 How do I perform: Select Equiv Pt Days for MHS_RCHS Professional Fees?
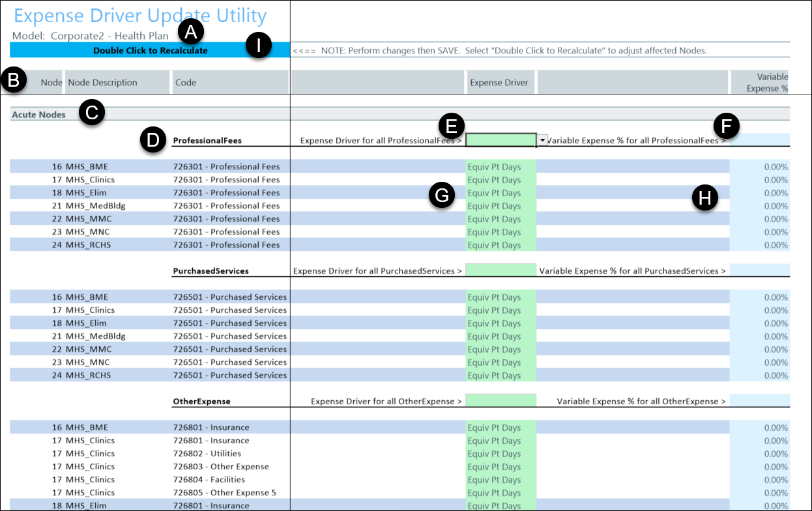(x=501, y=244)
